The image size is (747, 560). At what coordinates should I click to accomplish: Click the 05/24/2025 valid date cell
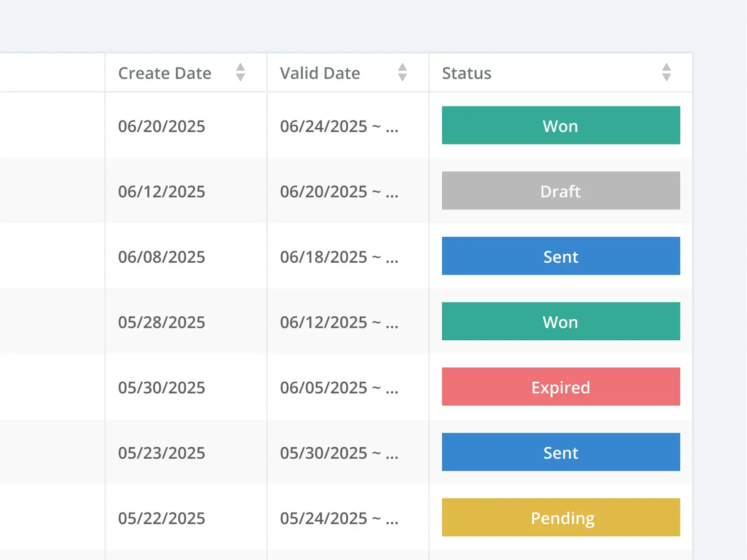pyautogui.click(x=339, y=518)
